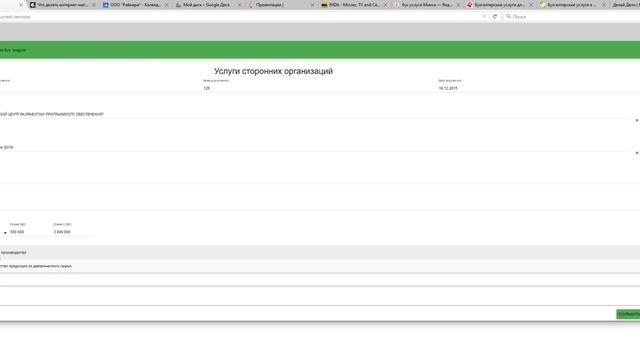Click the search magnifier icon
The width and height of the screenshot is (640, 360).
click(508, 16)
